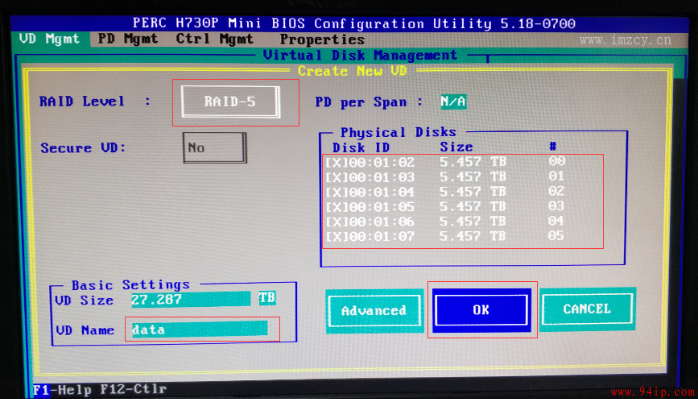Toggle the checkbox for disk 00:01:06
This screenshot has width=698, height=399.
[334, 221]
